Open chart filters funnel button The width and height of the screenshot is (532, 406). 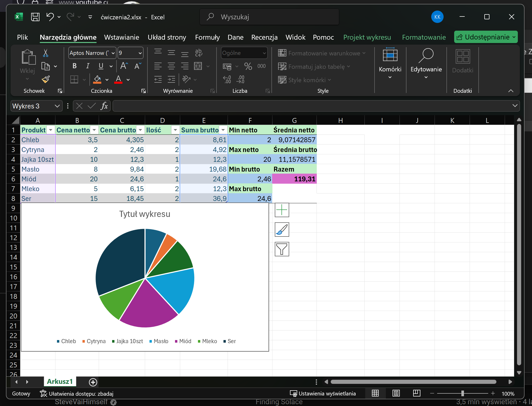tap(282, 249)
